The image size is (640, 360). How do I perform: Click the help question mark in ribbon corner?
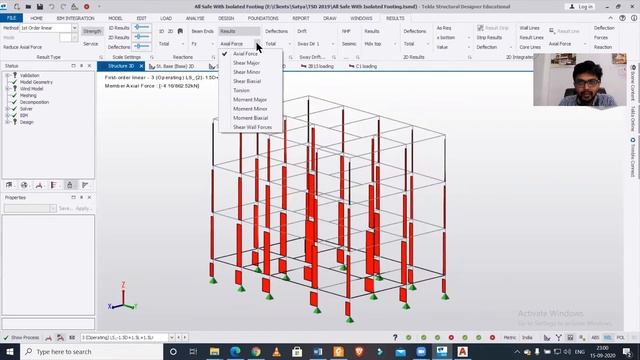[622, 18]
